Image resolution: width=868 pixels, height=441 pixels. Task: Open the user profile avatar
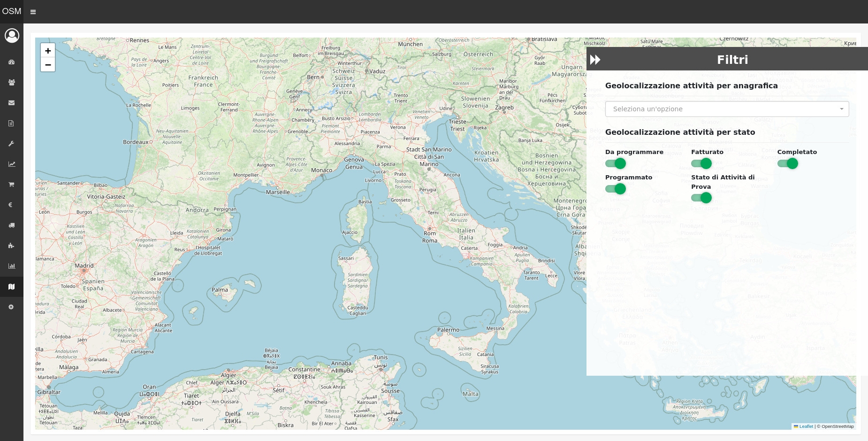(x=12, y=36)
